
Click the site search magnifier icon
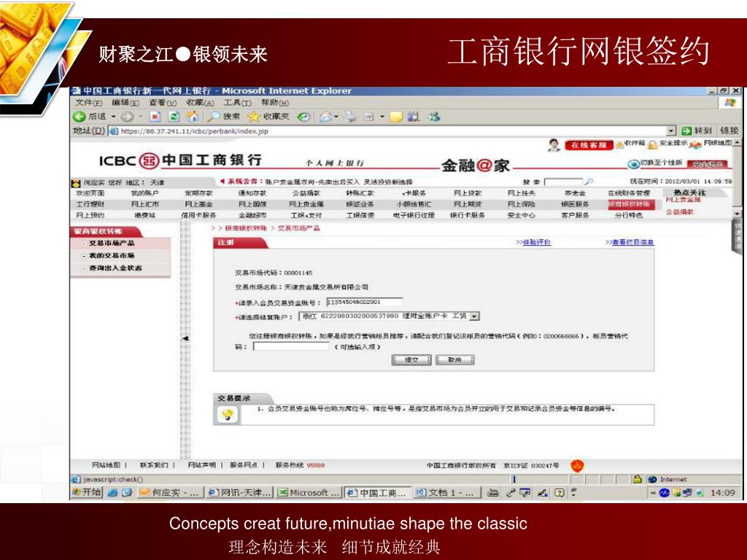tap(589, 182)
